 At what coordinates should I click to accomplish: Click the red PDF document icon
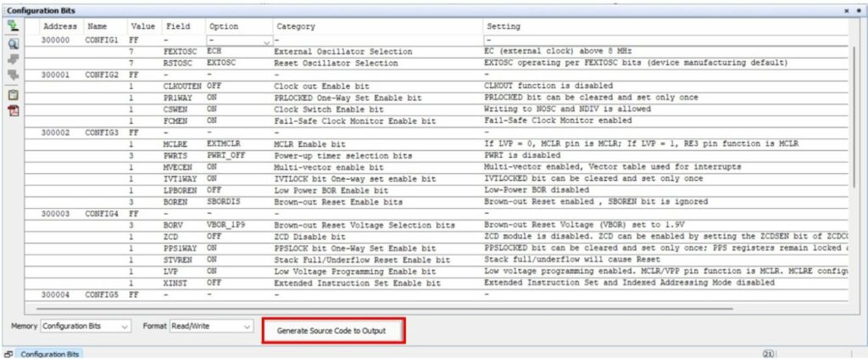pos(13,111)
